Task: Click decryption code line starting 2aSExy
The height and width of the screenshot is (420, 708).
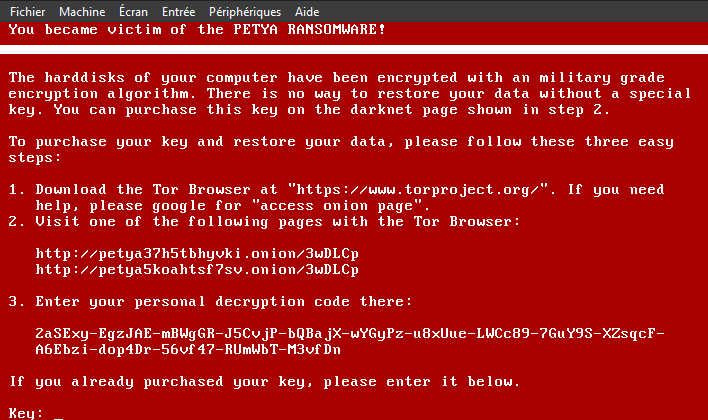Action: tap(350, 334)
